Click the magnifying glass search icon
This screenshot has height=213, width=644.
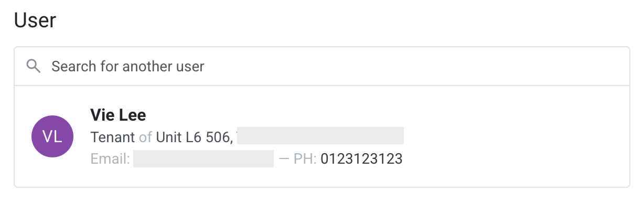tap(34, 66)
